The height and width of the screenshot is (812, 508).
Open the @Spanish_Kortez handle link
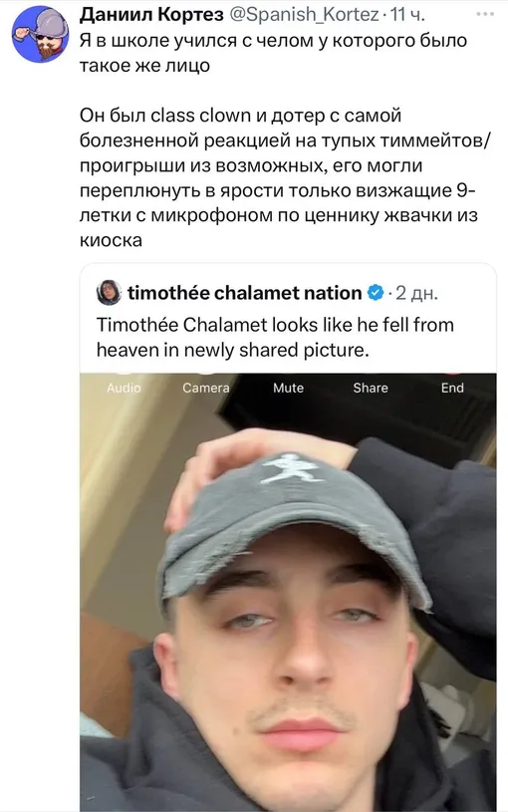(x=304, y=15)
